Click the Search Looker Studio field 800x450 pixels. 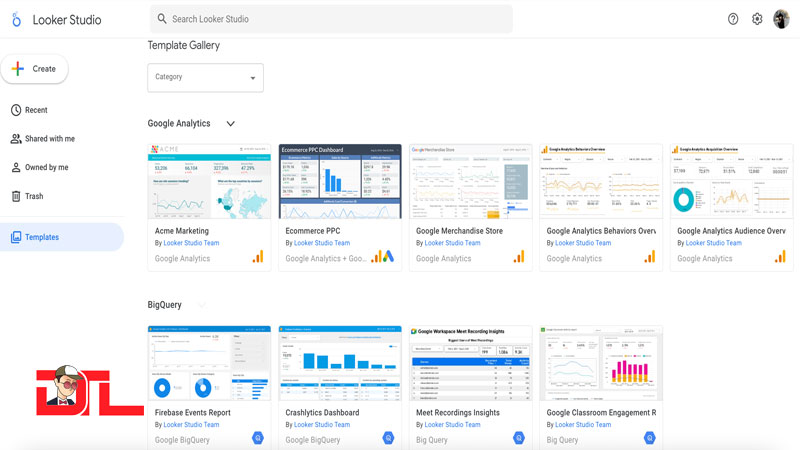[x=331, y=19]
